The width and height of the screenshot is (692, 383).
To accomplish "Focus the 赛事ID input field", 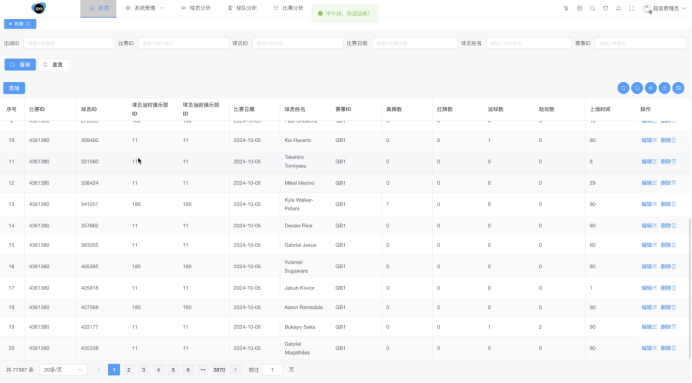I will [641, 43].
